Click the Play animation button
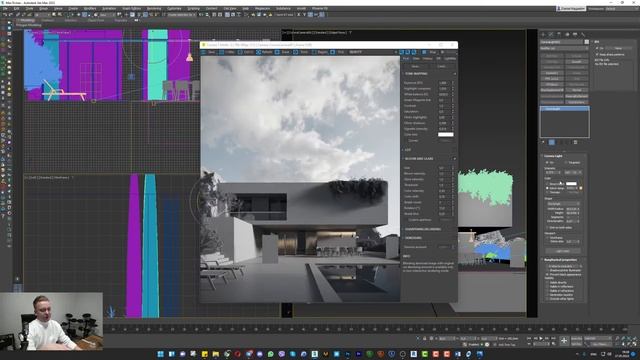The height and width of the screenshot is (360, 640). (x=541, y=338)
